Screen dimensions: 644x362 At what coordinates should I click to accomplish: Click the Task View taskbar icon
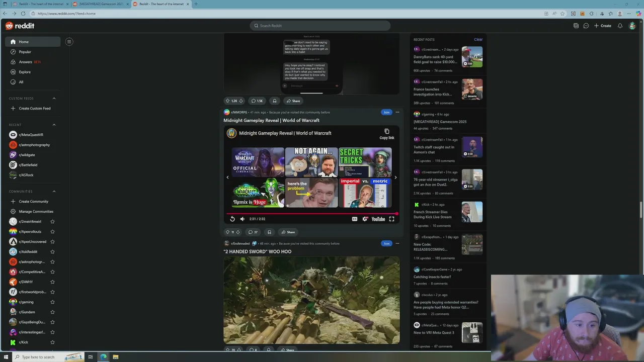pyautogui.click(x=91, y=357)
